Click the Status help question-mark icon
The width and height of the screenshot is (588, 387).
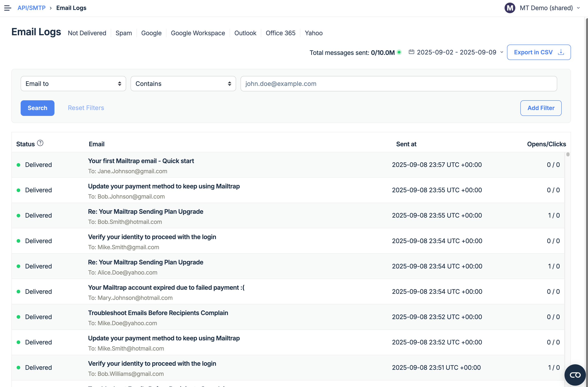[x=40, y=143]
